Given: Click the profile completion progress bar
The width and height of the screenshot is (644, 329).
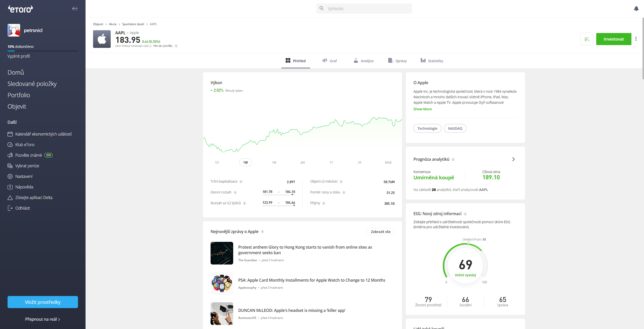Looking at the screenshot, I should coord(43,51).
